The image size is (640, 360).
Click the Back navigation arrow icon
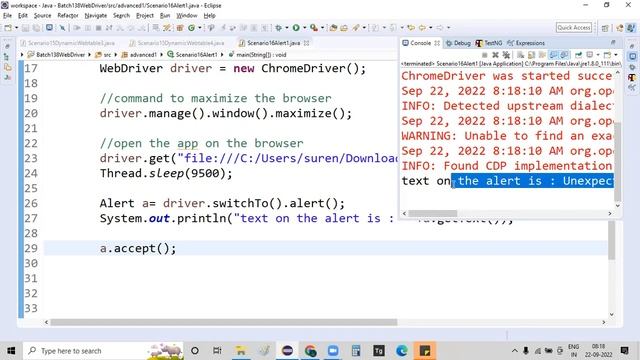click(422, 28)
